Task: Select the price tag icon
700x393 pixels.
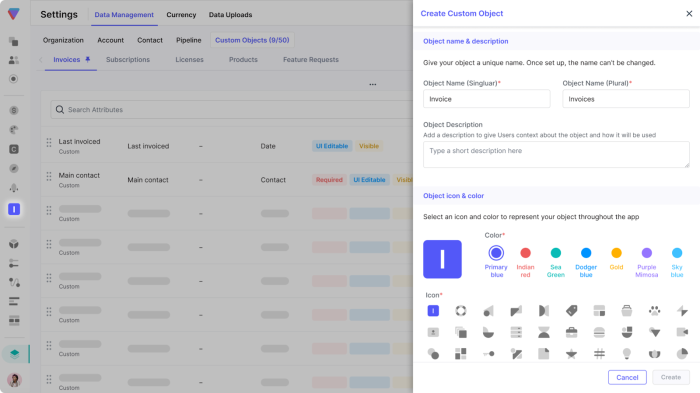Action: click(x=571, y=310)
